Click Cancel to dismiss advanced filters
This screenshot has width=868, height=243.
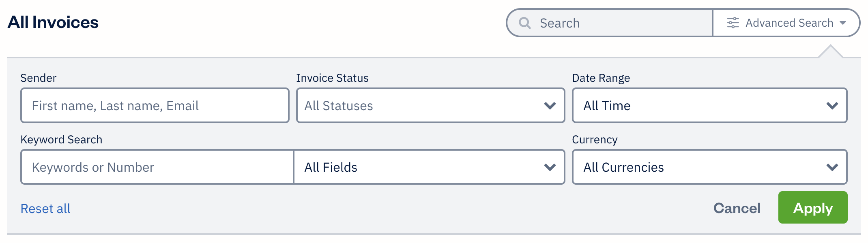point(737,208)
